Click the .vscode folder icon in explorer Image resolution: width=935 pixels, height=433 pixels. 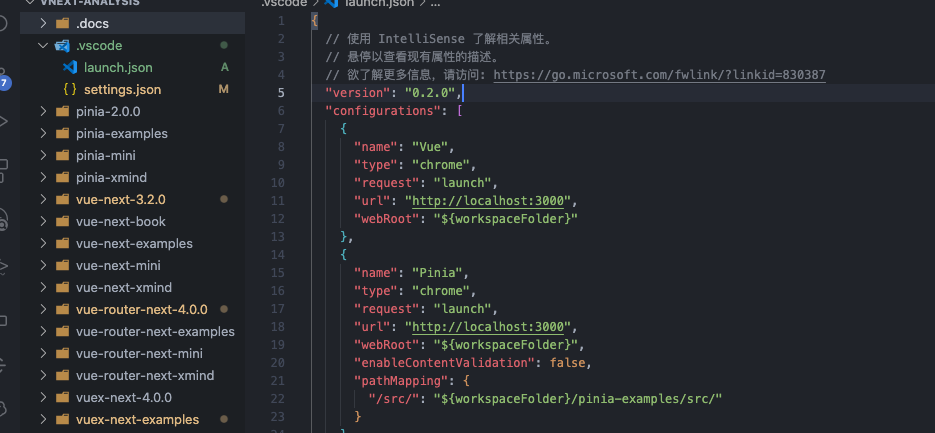click(62, 46)
